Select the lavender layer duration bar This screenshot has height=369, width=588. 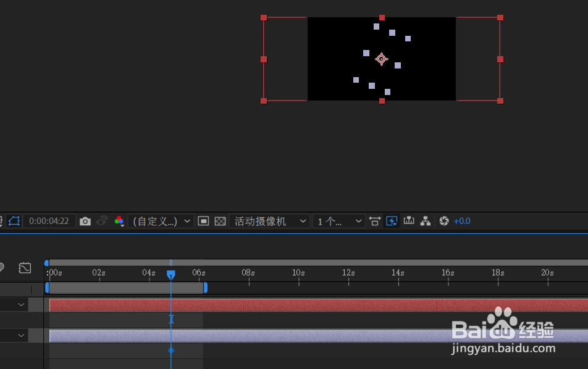[319, 336]
